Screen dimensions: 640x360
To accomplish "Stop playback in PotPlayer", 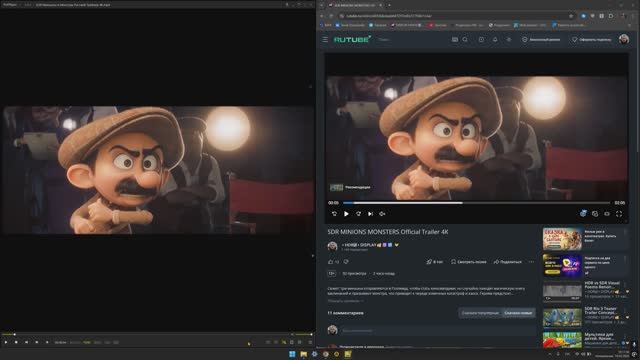I will coord(16,342).
